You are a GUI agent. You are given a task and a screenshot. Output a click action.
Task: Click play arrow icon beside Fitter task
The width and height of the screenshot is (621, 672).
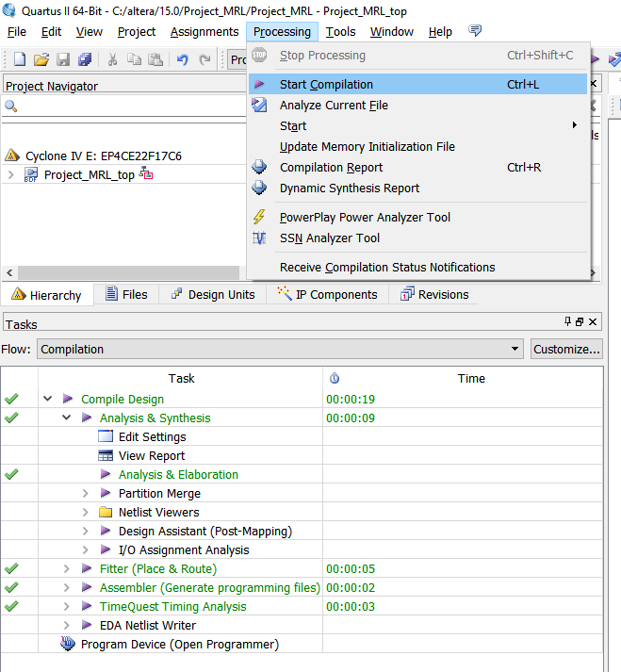click(87, 568)
